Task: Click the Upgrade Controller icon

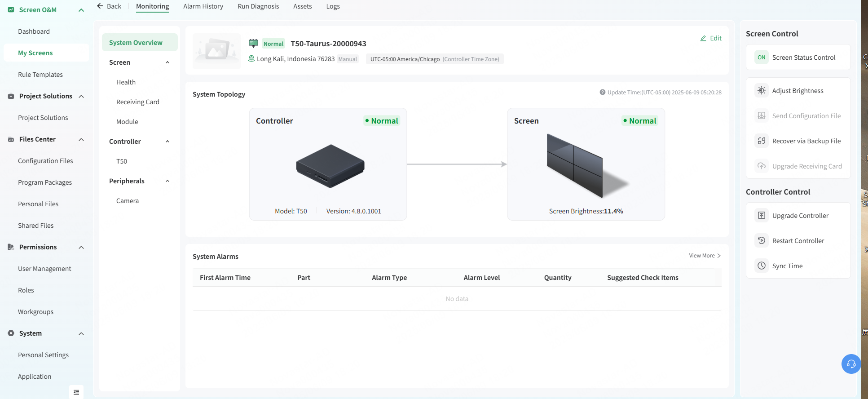Action: [762, 215]
